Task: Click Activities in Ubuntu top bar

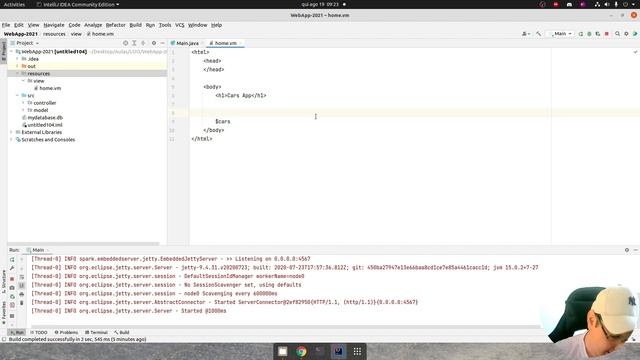Action: tap(14, 4)
